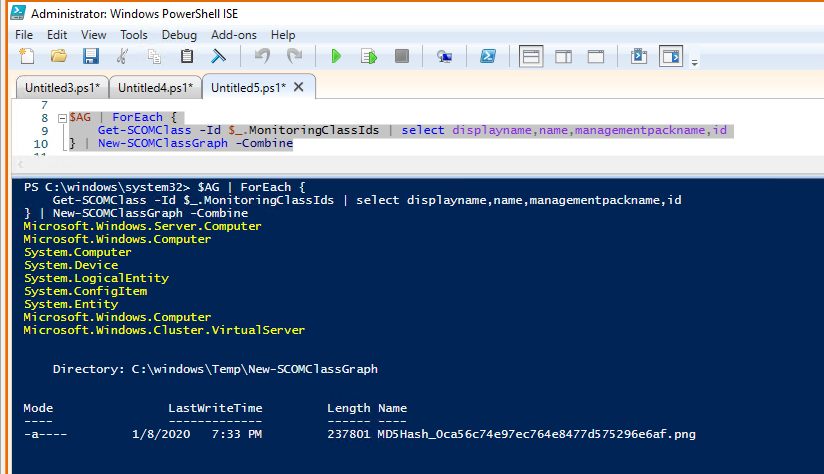824x474 pixels.
Task: Toggle Show Script Pane Right layout
Action: click(564, 57)
